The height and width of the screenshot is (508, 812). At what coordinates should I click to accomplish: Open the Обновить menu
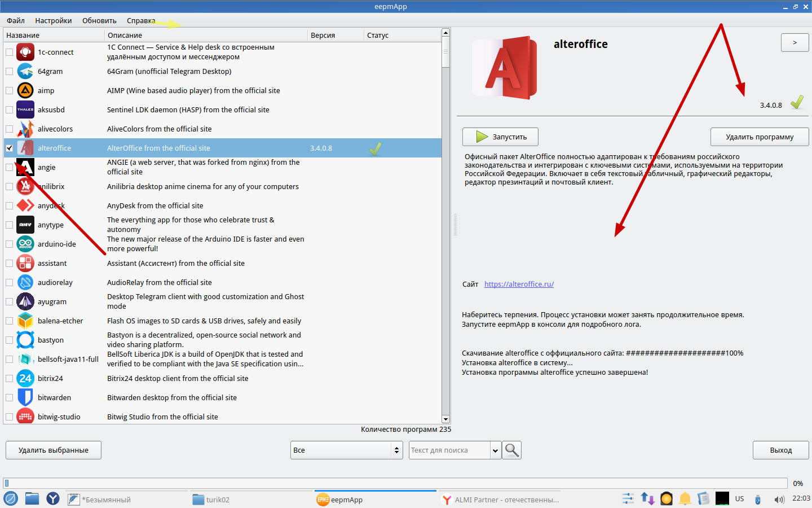(x=99, y=20)
